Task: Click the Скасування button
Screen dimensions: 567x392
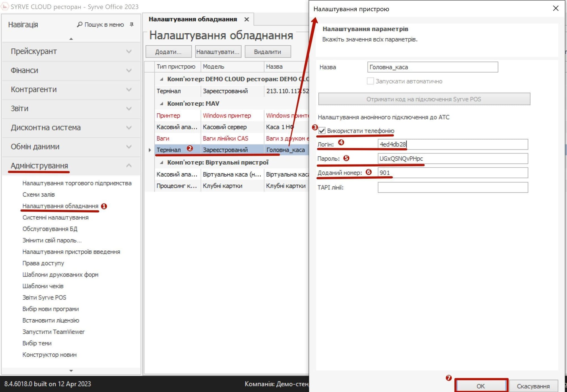Action: 533,386
